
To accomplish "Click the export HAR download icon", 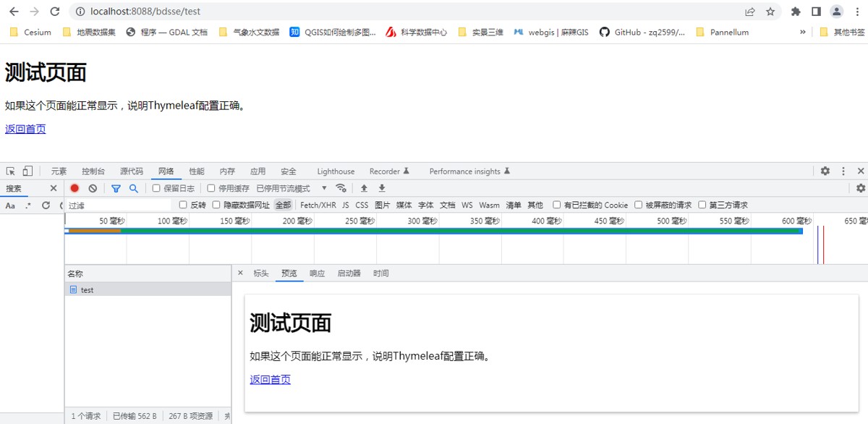I will [382, 188].
